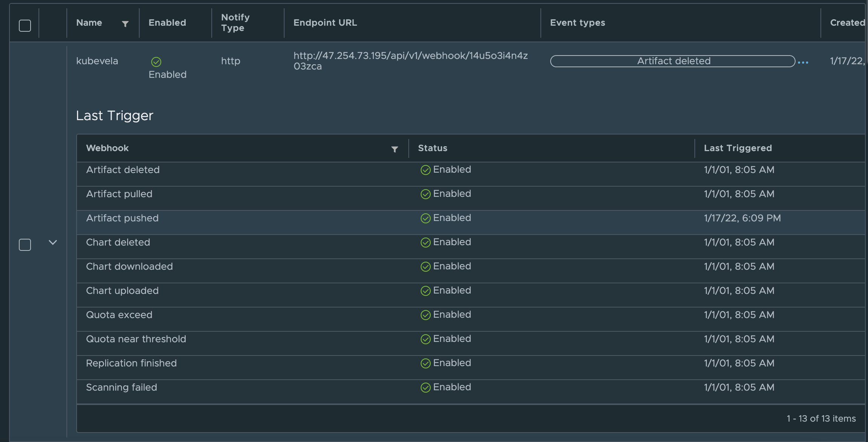This screenshot has width=868, height=442.
Task: Check the kubevela webhook row checkbox
Action: point(25,245)
